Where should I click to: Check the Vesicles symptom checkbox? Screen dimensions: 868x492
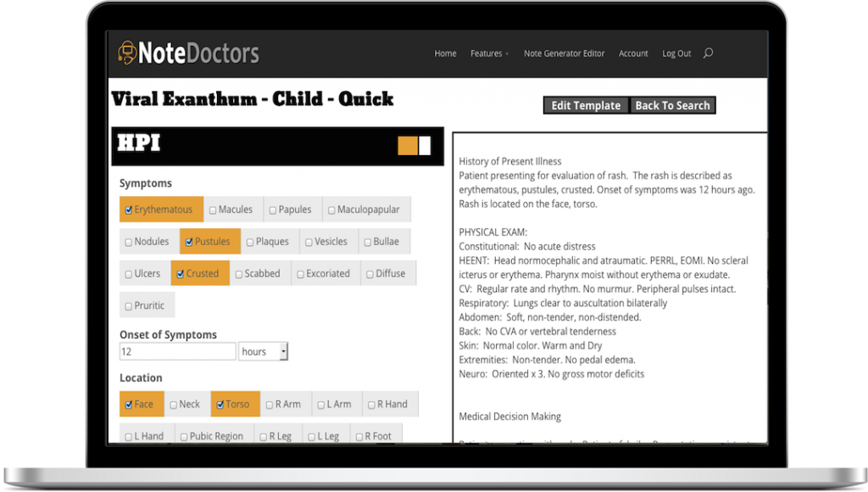pyautogui.click(x=309, y=242)
